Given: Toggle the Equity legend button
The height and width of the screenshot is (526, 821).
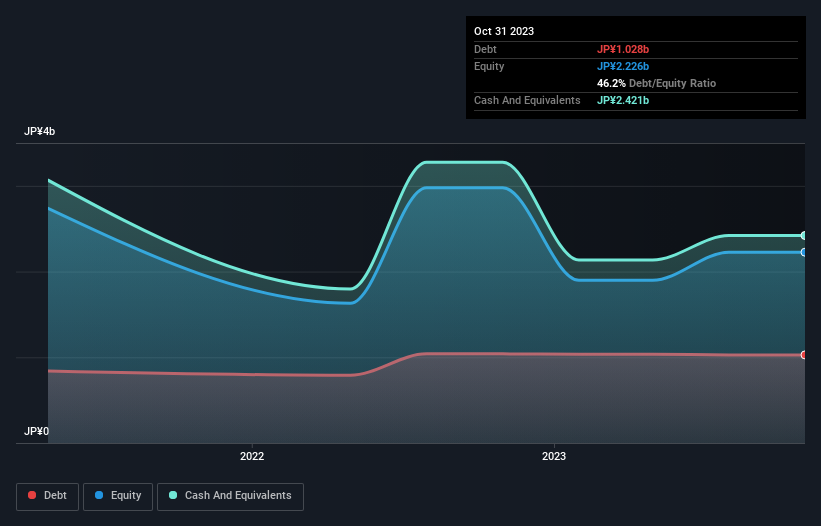Looking at the screenshot, I should click(x=118, y=496).
